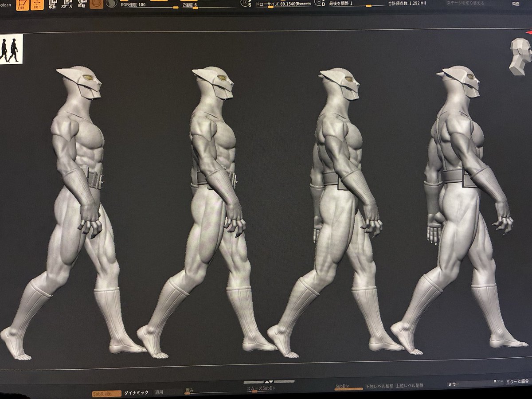532x399 pixels.
Task: Click the 適用 apply button
Action: tap(160, 392)
